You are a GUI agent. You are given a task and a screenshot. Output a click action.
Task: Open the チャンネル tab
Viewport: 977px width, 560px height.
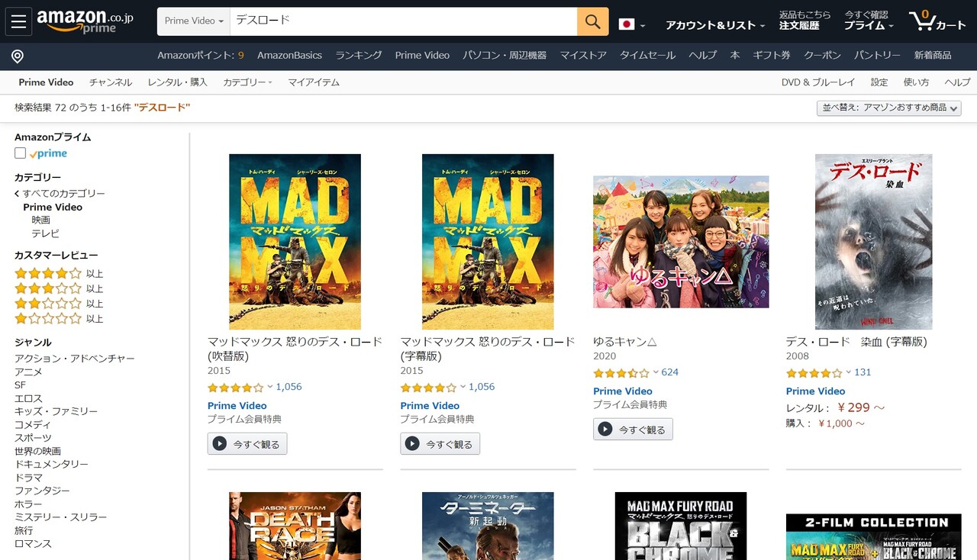(x=111, y=82)
